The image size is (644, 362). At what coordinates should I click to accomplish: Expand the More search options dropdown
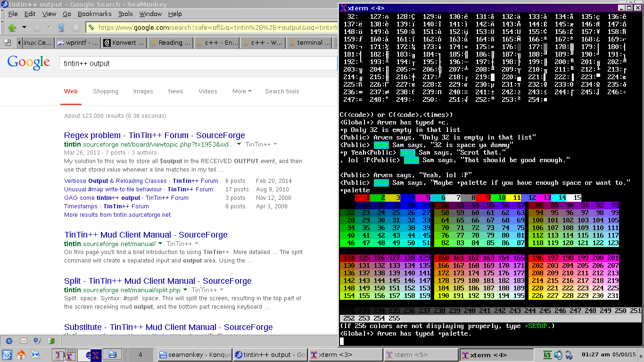[x=242, y=91]
